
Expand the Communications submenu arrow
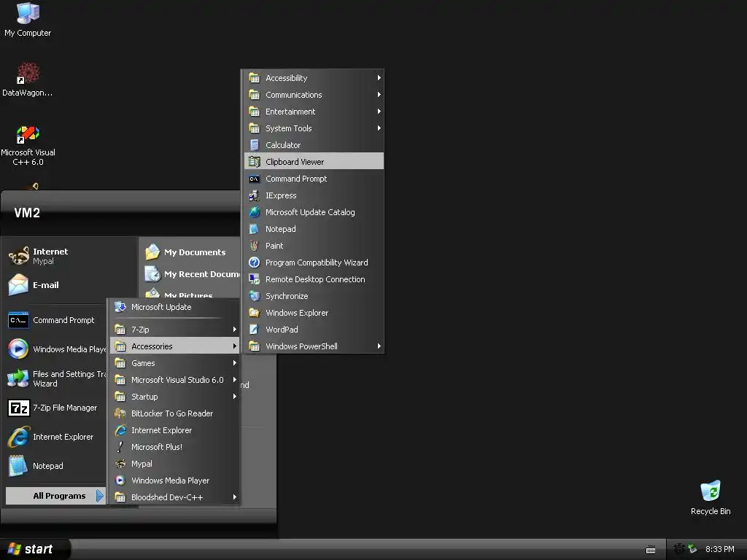[379, 95]
